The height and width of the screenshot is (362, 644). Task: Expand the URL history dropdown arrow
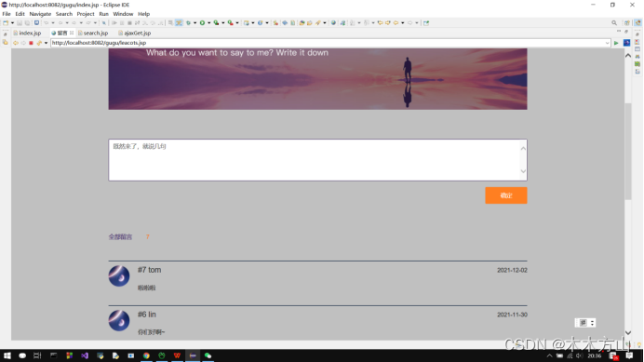[x=607, y=43]
